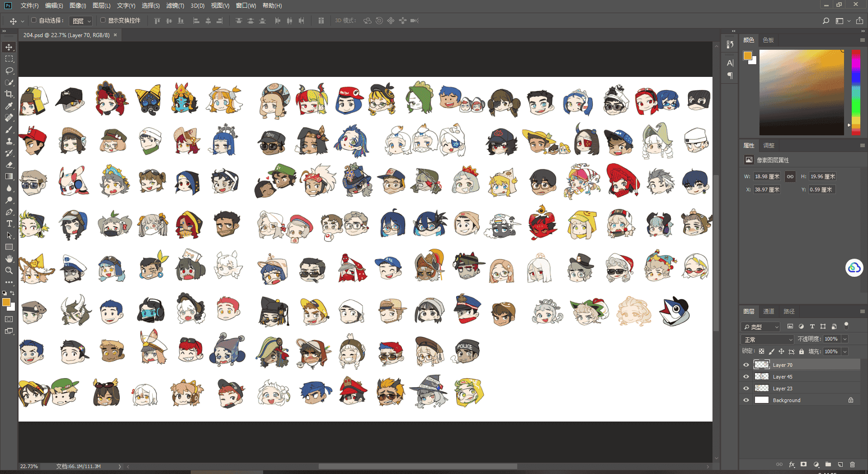Open the 图层 (Layer) menu
This screenshot has height=474, width=868.
(x=101, y=6)
